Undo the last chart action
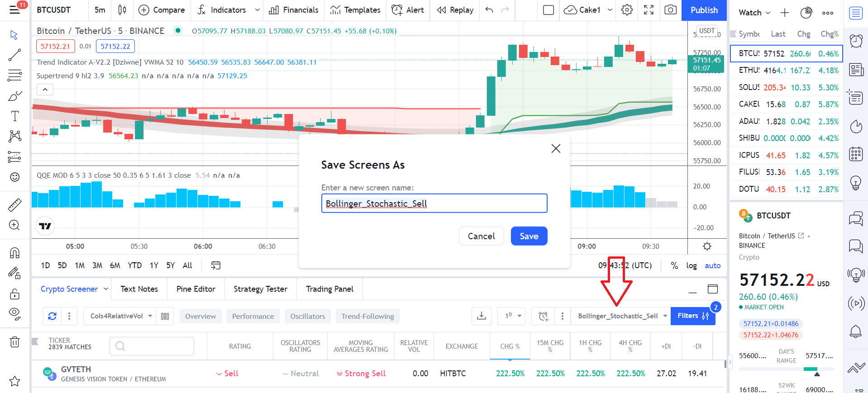This screenshot has width=868, height=393. point(489,10)
